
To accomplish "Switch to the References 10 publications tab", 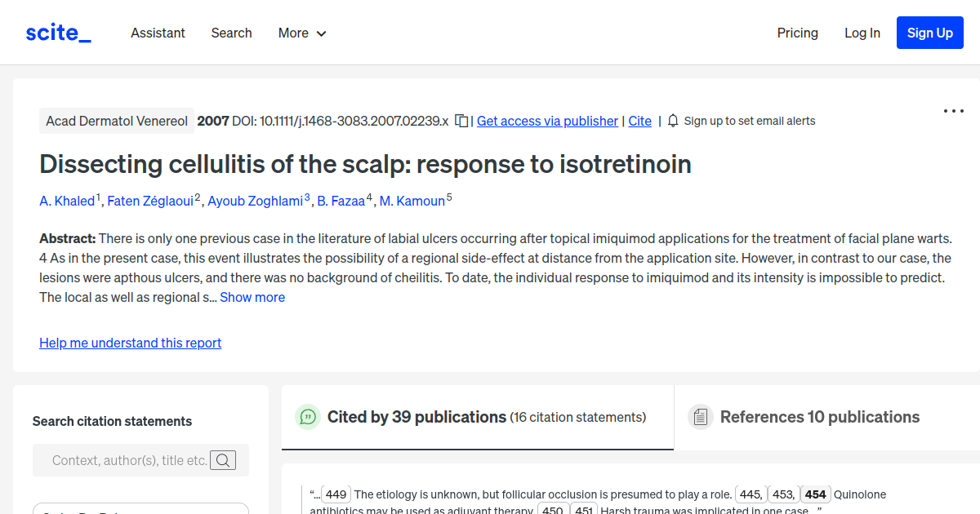I will (819, 417).
